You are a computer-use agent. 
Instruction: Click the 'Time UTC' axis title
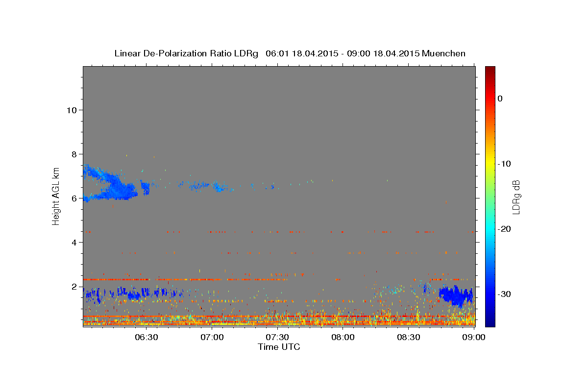[279, 347]
